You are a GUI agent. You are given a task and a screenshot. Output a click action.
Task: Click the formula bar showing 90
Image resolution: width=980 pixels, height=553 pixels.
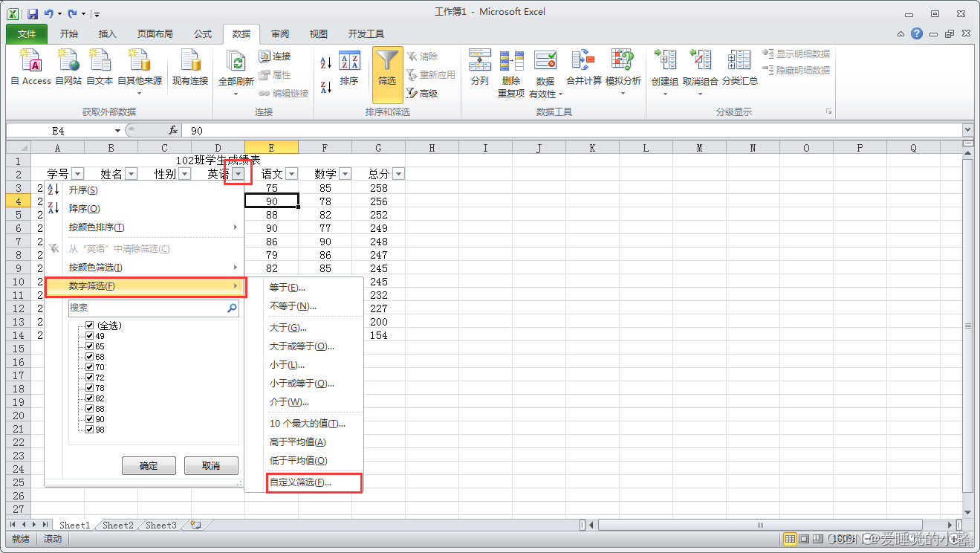click(x=574, y=130)
